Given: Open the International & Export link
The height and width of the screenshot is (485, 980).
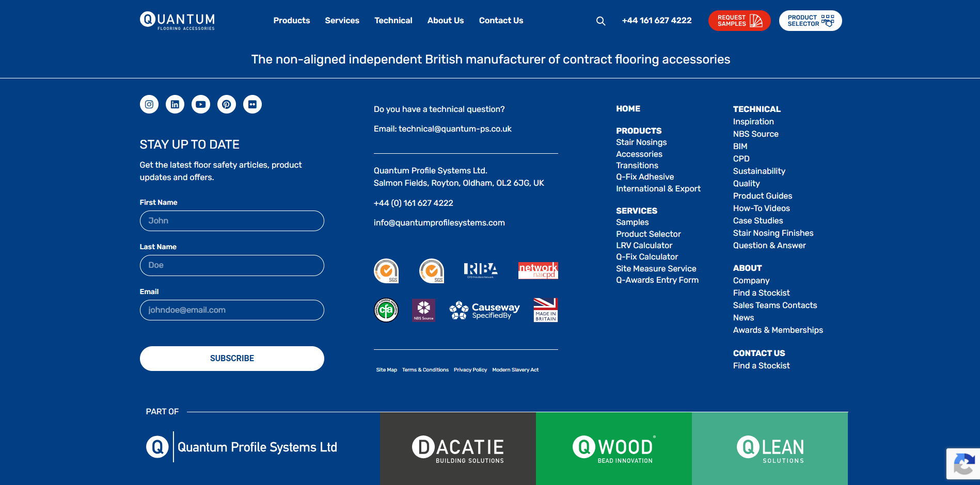Looking at the screenshot, I should coord(658,189).
